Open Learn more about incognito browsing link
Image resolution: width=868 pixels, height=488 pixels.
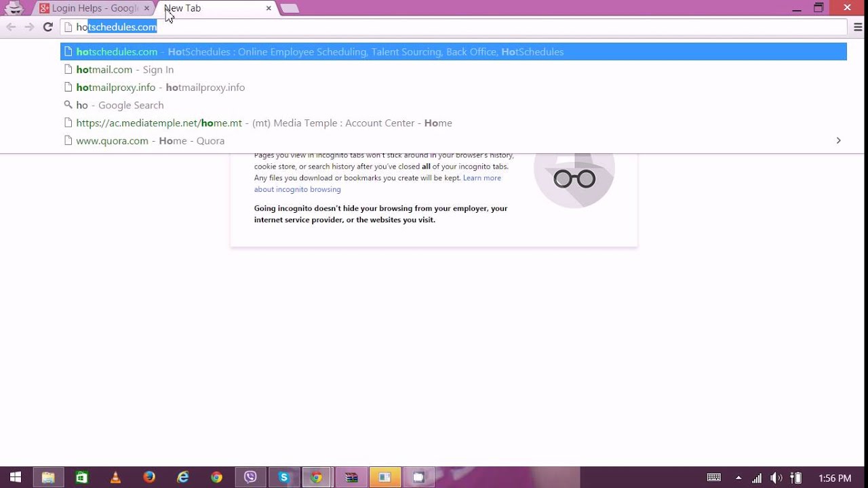pos(378,183)
